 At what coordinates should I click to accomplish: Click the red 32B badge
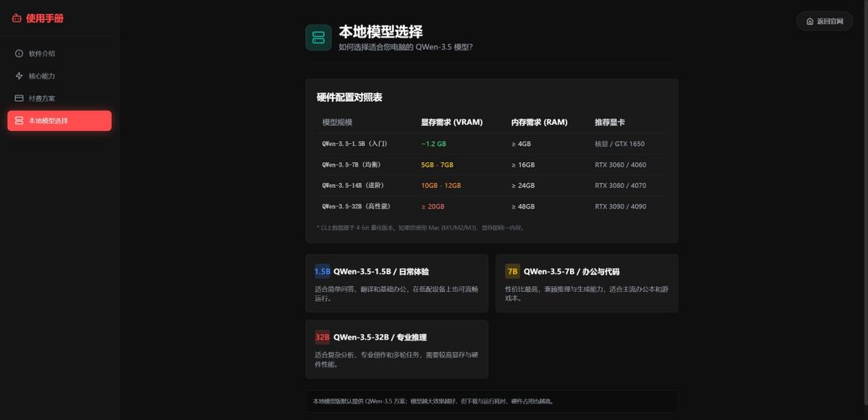coord(322,337)
